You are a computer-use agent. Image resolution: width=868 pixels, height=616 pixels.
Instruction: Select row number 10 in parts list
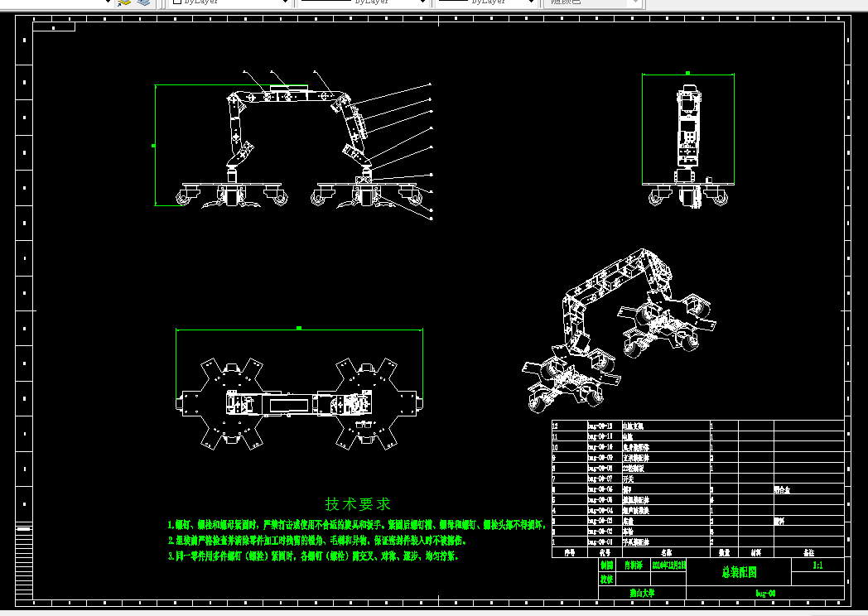[x=555, y=447]
